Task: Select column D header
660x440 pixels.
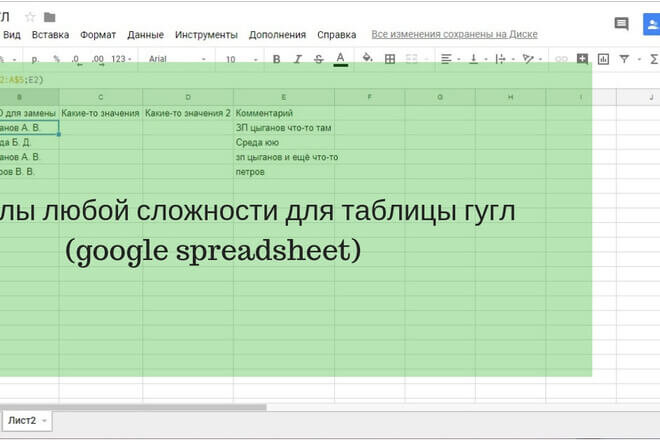Action: tap(188, 97)
